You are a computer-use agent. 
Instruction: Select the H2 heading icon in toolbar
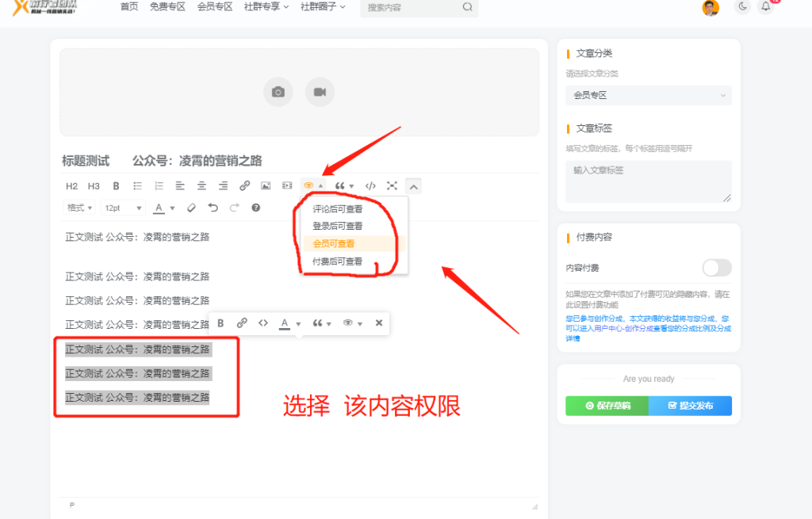point(71,185)
